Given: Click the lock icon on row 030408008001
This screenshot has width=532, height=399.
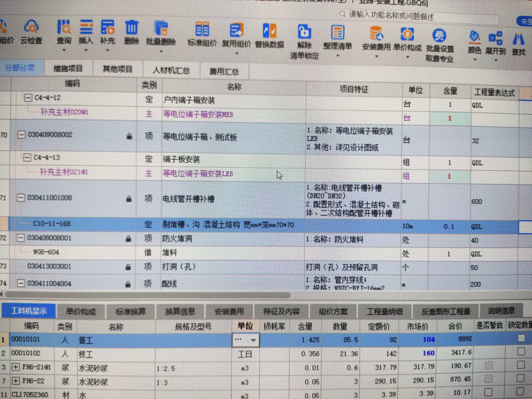Looking at the screenshot, I should point(128,239).
